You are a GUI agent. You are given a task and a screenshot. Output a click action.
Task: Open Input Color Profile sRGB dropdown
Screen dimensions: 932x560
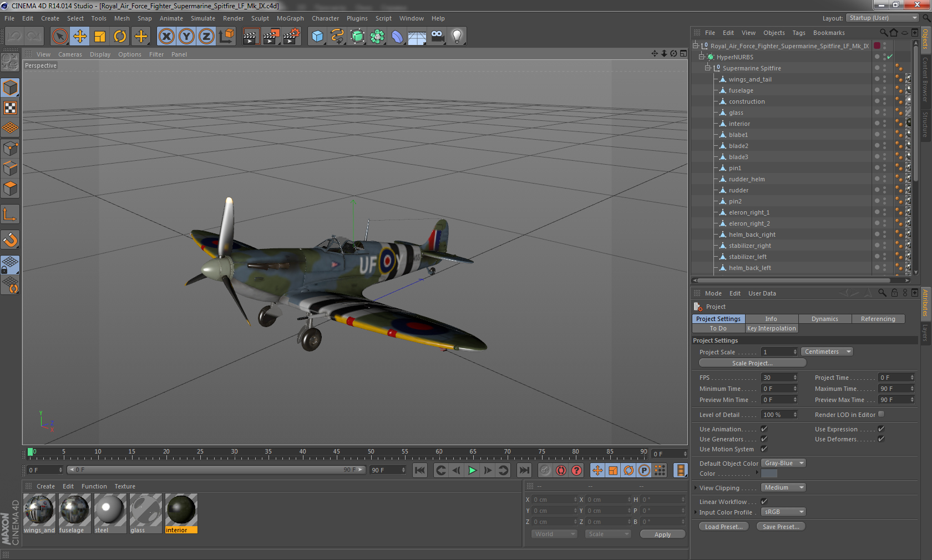pyautogui.click(x=783, y=512)
